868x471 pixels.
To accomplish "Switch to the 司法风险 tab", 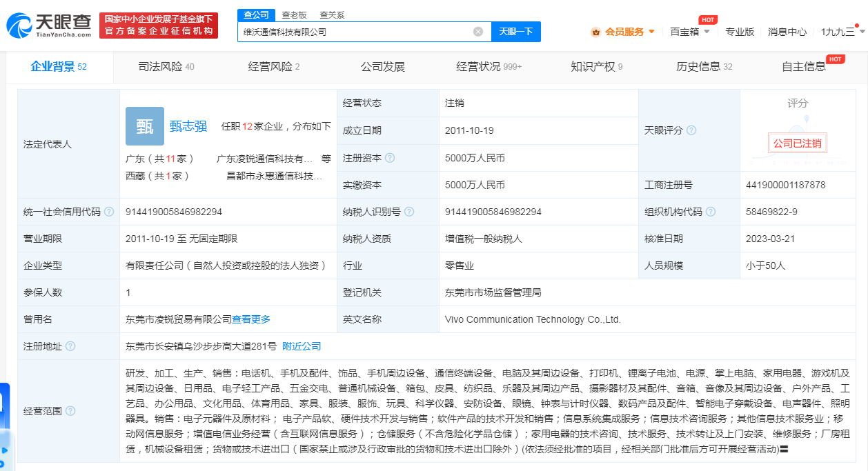I will tap(166, 67).
